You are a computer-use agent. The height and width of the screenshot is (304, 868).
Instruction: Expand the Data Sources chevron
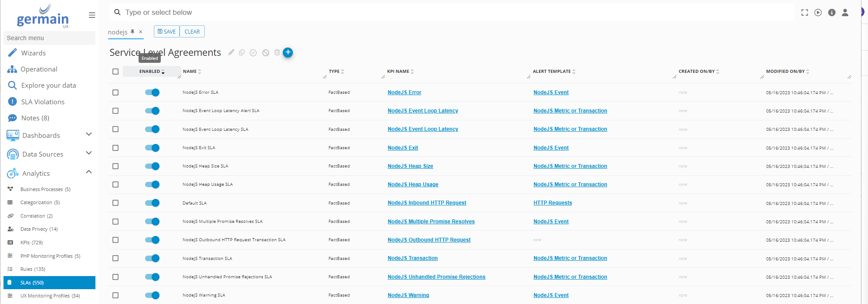tap(89, 153)
